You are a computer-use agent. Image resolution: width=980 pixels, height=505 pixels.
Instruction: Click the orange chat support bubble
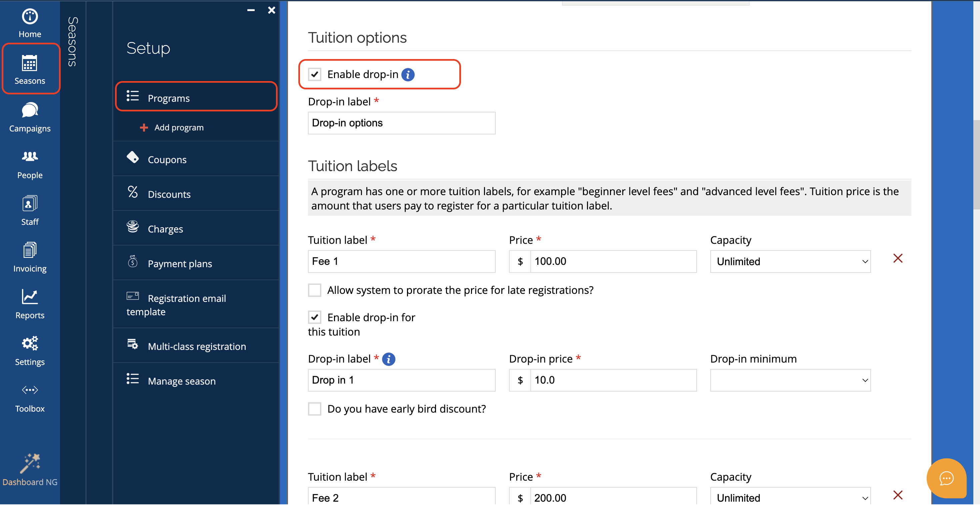[946, 478]
